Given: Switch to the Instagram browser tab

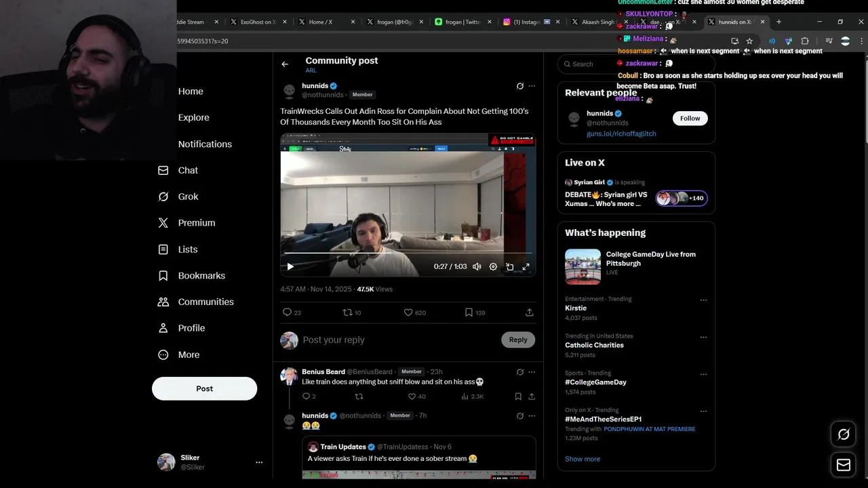Looking at the screenshot, I should [532, 22].
